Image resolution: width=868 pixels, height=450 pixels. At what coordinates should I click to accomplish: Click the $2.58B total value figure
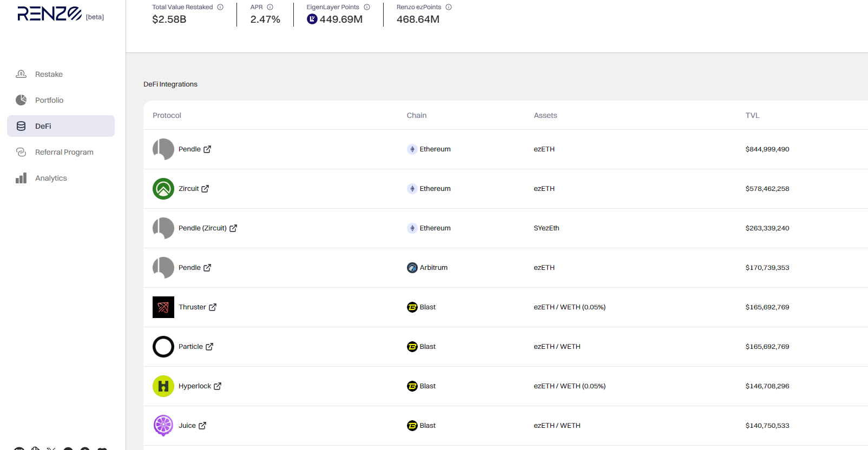click(x=169, y=19)
